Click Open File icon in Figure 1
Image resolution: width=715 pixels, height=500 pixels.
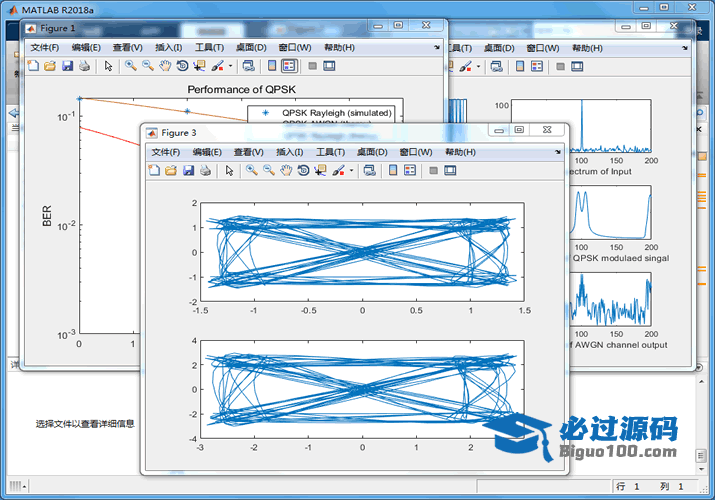50,66
